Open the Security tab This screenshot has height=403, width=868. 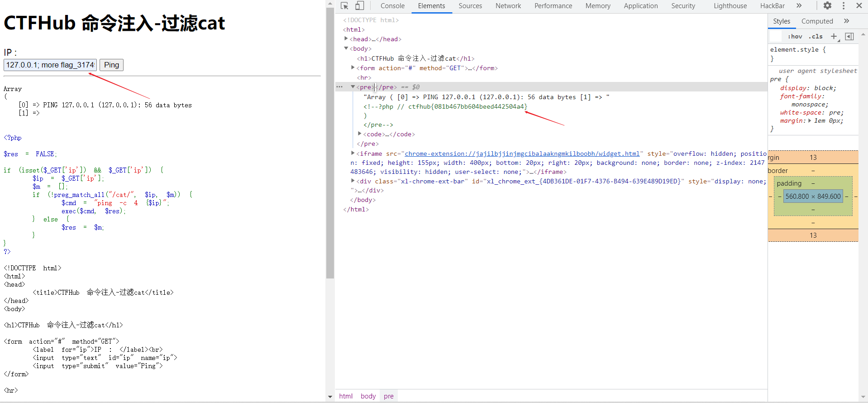pyautogui.click(x=683, y=6)
